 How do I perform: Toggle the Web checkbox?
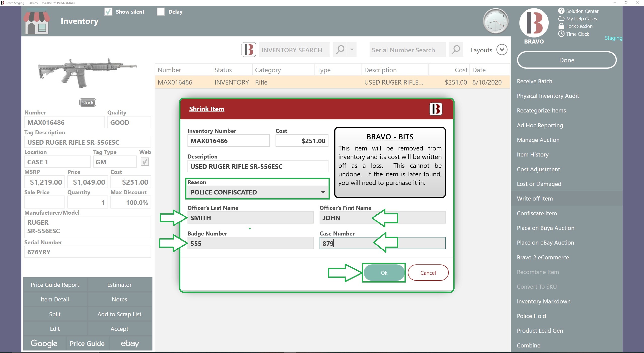(145, 162)
